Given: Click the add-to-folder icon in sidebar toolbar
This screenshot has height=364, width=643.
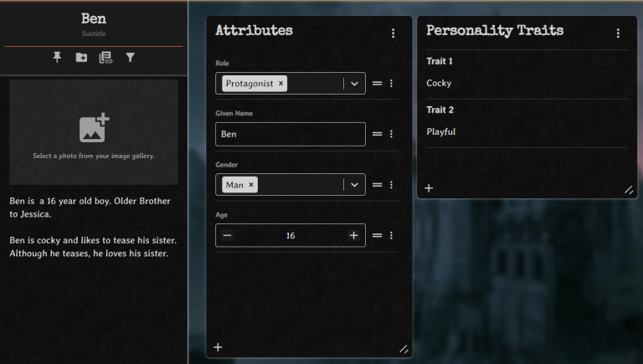Looking at the screenshot, I should point(81,57).
